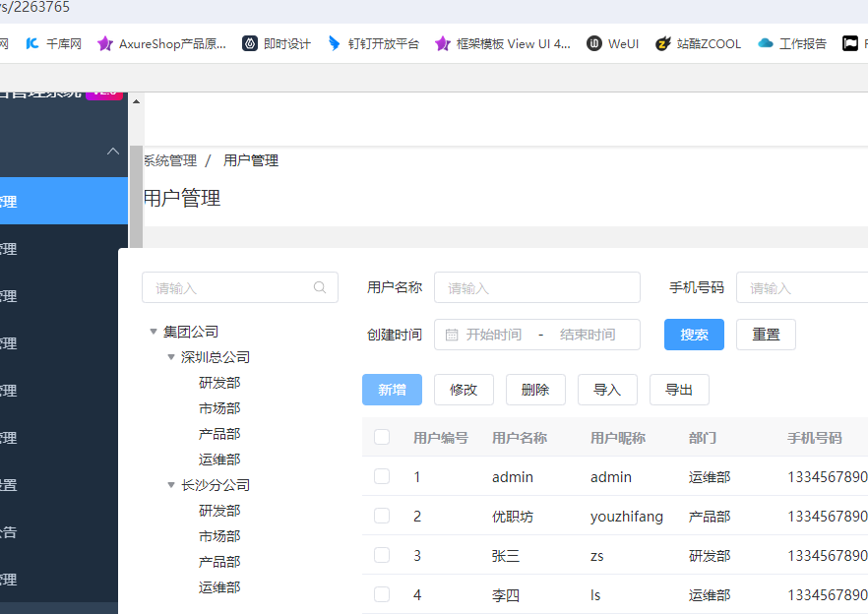Viewport: 868px width, 614px height.
Task: Click the 导出 button
Action: (679, 390)
